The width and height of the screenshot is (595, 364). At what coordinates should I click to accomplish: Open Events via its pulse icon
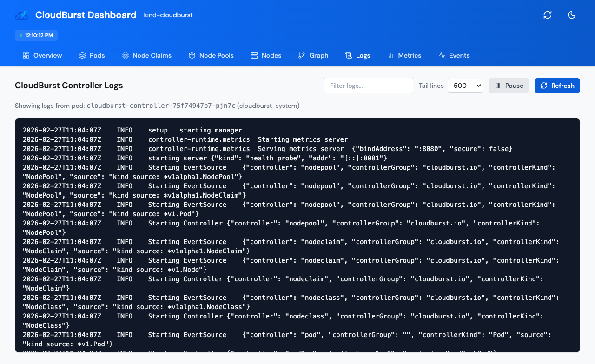pos(441,55)
